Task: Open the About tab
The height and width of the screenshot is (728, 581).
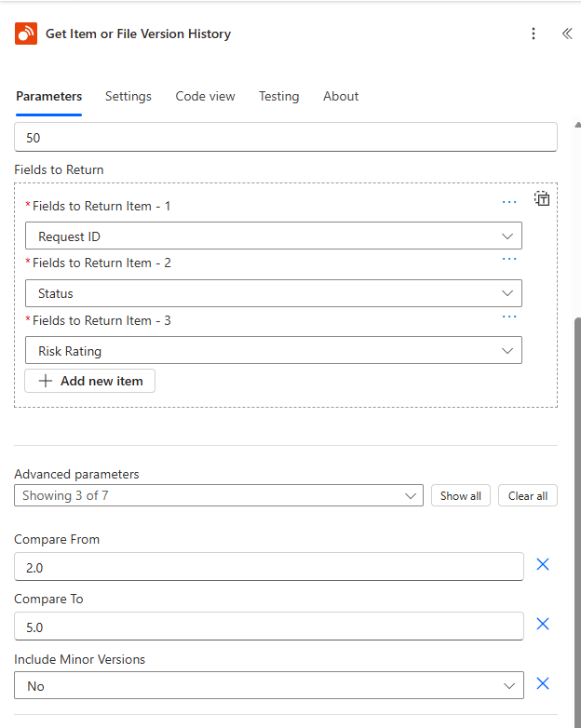Action: (x=341, y=96)
